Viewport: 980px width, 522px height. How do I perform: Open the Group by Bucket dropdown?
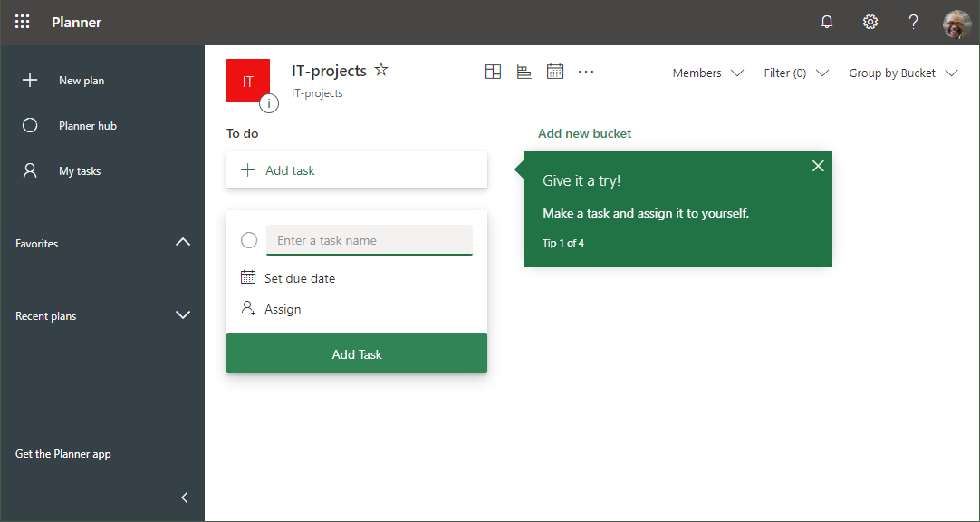coord(902,73)
